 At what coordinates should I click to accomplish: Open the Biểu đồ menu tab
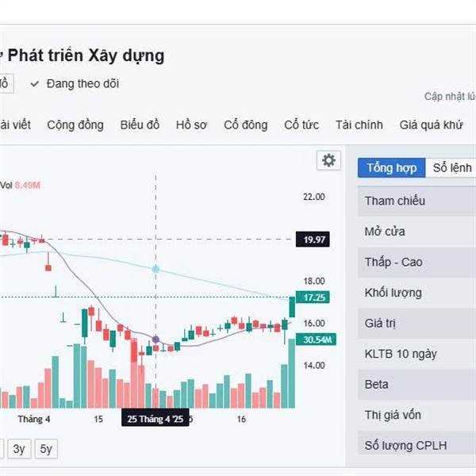[140, 125]
